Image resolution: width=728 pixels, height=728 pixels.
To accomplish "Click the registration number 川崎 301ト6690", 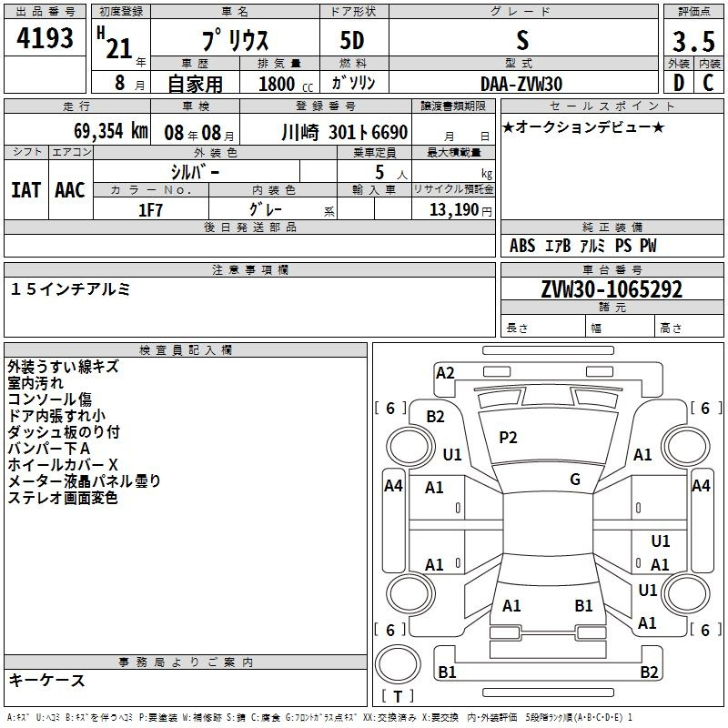I will [x=345, y=132].
